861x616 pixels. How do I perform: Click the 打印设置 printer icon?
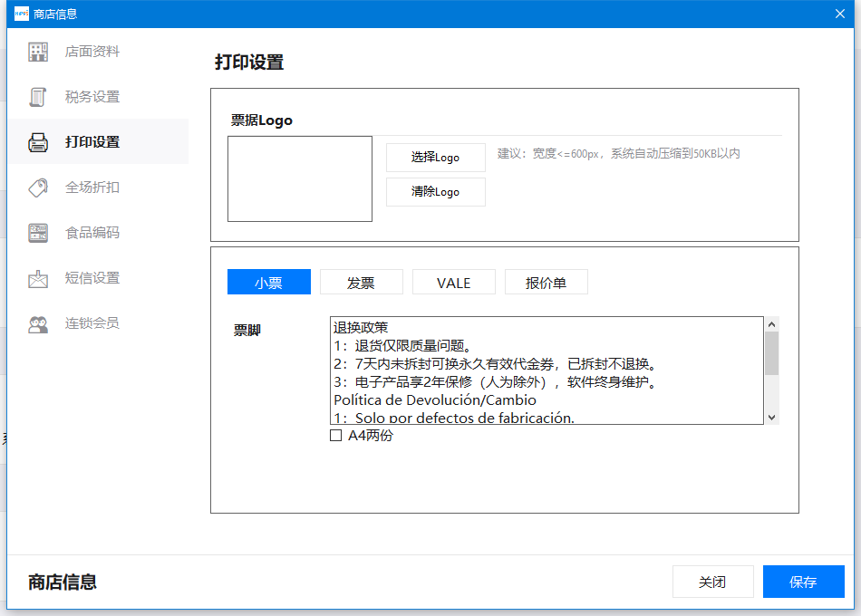coord(38,142)
